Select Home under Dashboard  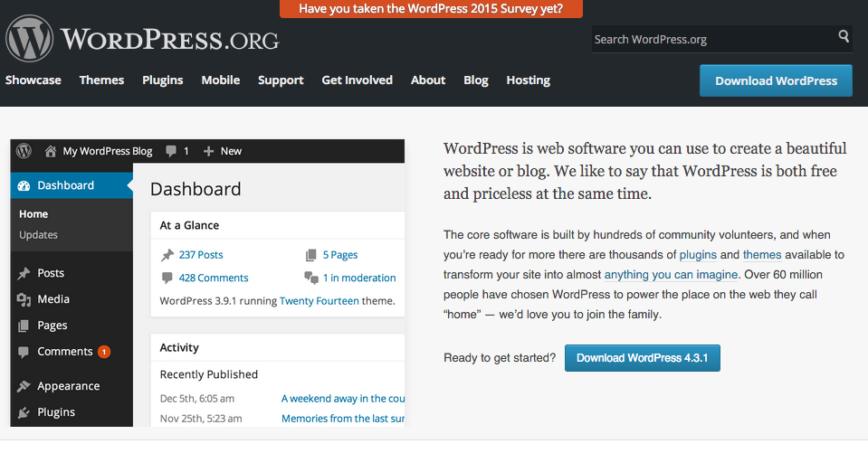[x=33, y=214]
